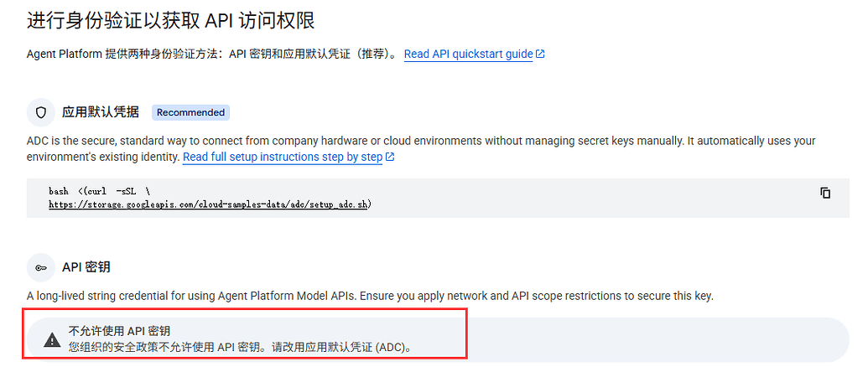Click the Recommended badge

pos(190,113)
